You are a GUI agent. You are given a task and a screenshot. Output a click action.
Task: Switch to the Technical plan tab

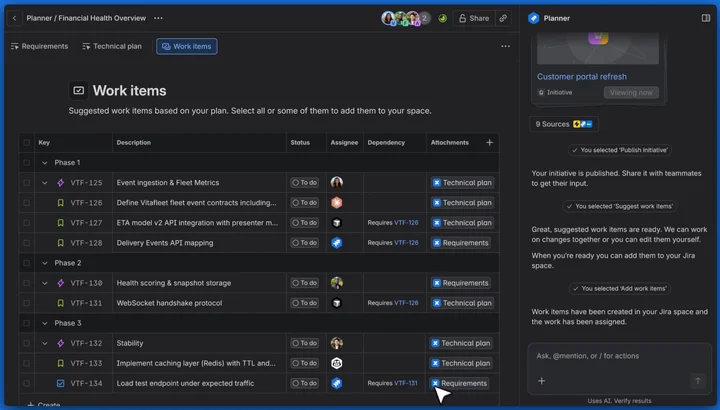tap(112, 46)
